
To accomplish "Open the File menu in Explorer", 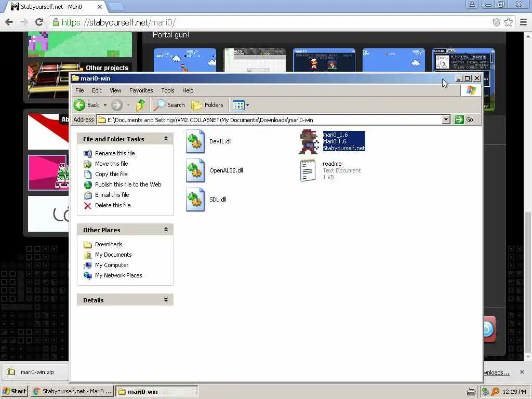I will [79, 90].
